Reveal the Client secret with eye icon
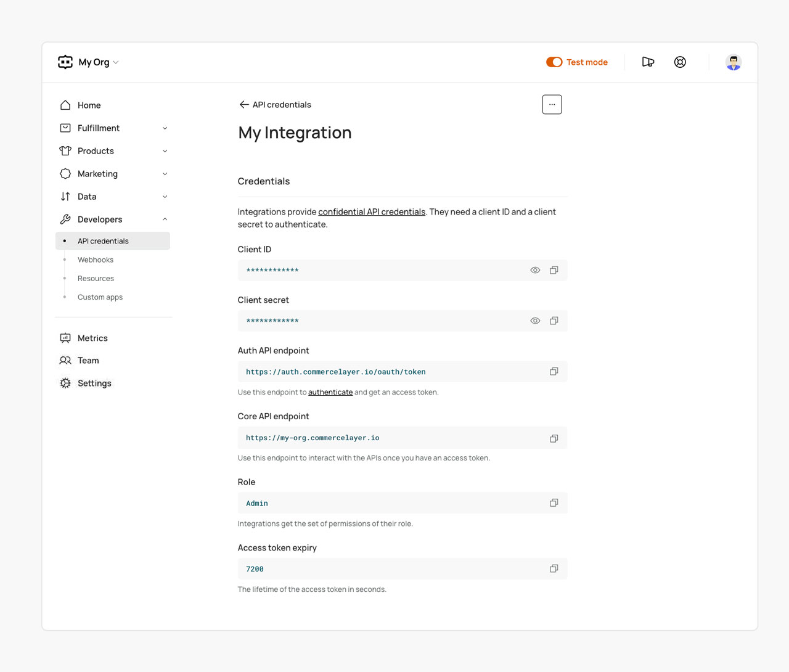 [x=535, y=321]
